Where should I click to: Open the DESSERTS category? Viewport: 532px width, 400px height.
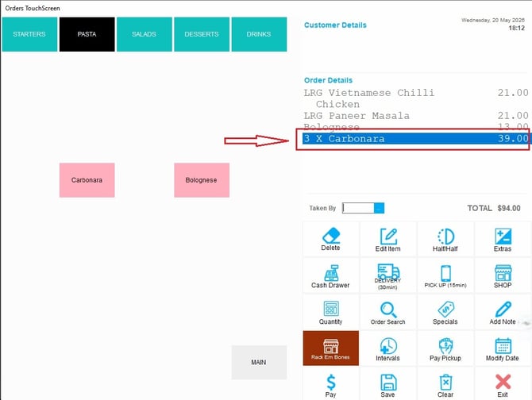point(202,34)
